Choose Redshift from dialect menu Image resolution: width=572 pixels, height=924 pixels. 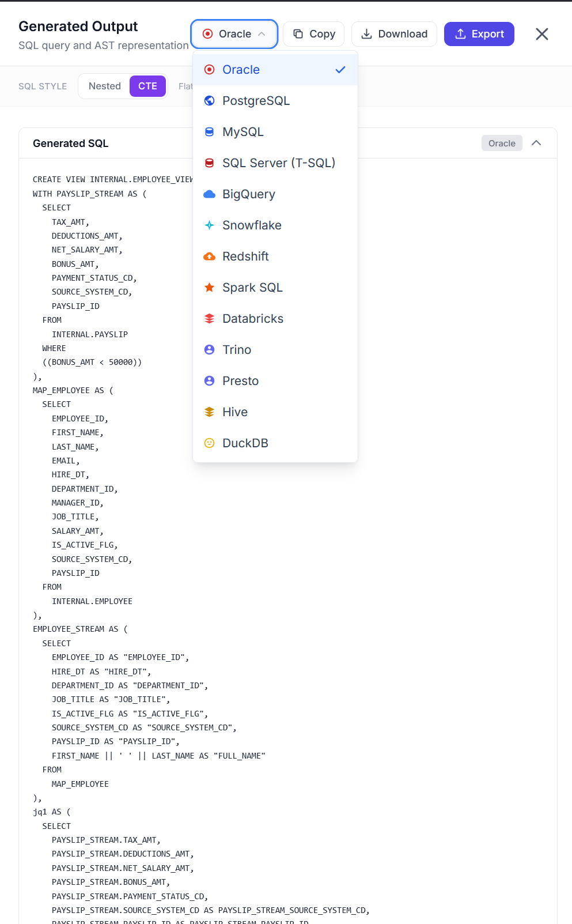click(x=275, y=257)
